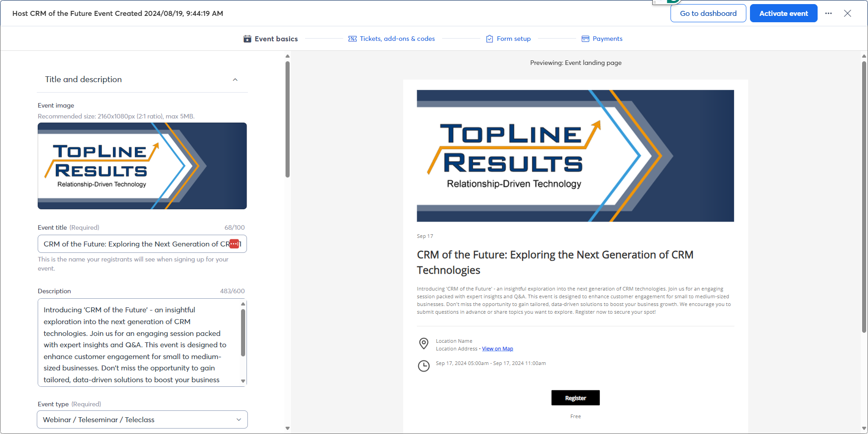Collapse the Title and description section
The height and width of the screenshot is (434, 868).
pyautogui.click(x=235, y=80)
